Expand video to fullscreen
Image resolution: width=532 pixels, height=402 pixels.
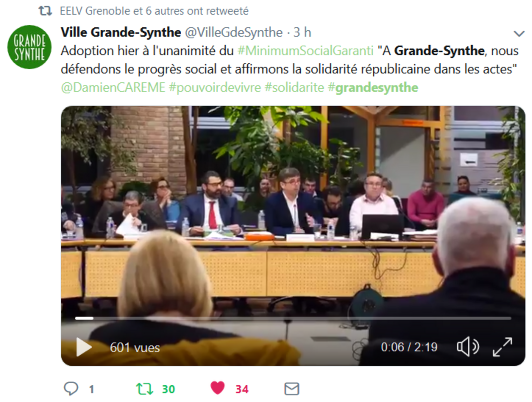coord(502,347)
